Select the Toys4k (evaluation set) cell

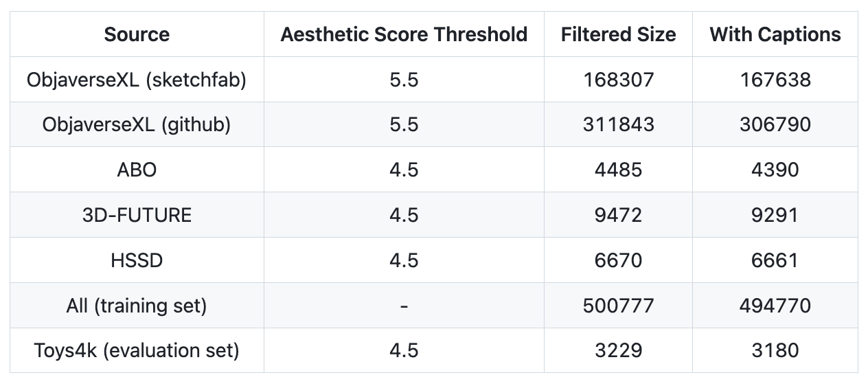point(137,350)
